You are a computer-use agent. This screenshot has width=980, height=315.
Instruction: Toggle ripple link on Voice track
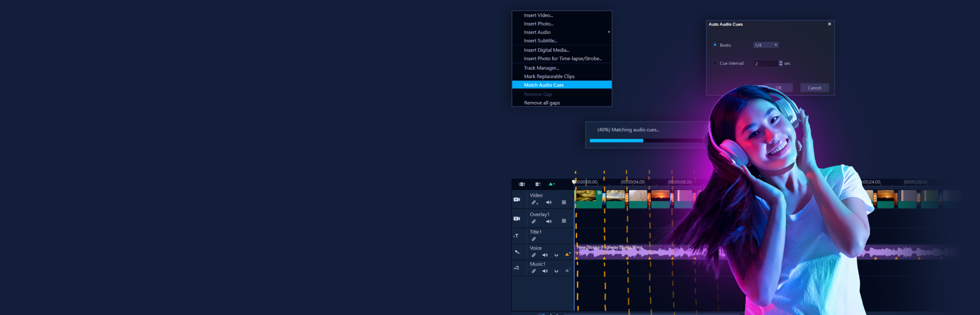tap(533, 255)
